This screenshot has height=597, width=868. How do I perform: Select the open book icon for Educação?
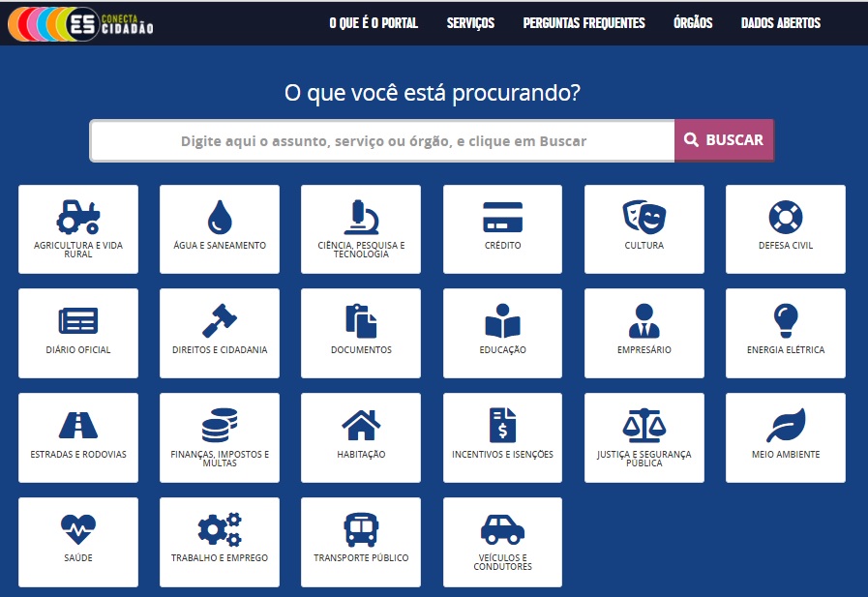pos(502,319)
